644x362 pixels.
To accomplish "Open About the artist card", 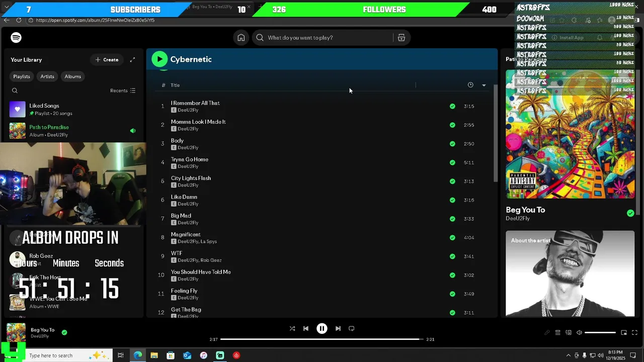I will click(x=570, y=274).
